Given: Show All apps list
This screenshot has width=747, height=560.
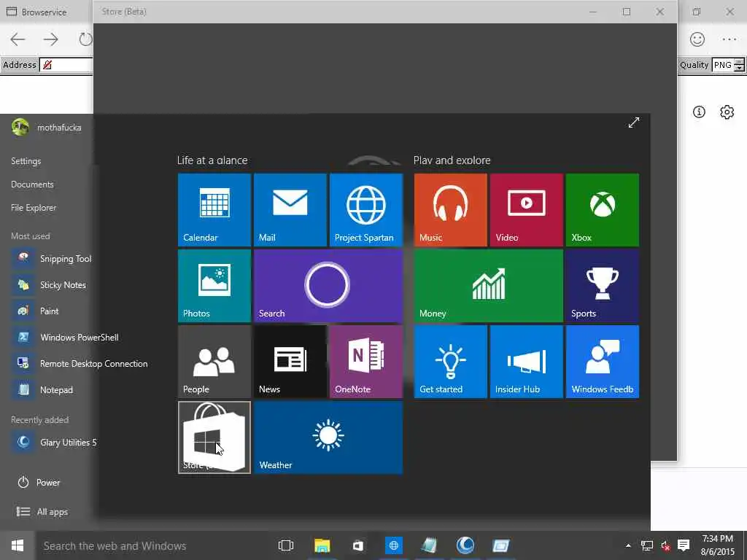Looking at the screenshot, I should point(42,512).
